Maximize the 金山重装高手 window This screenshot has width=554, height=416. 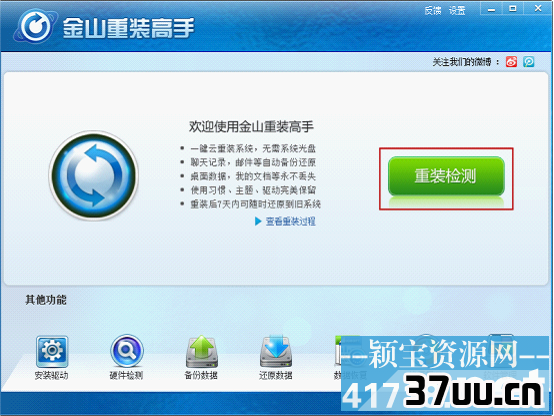pyautogui.click(x=513, y=9)
